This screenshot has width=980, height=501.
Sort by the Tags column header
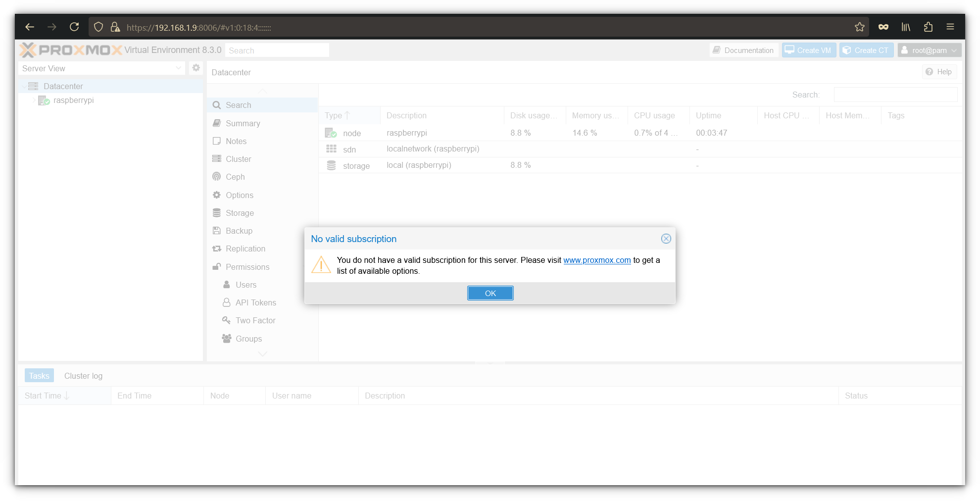click(922, 115)
